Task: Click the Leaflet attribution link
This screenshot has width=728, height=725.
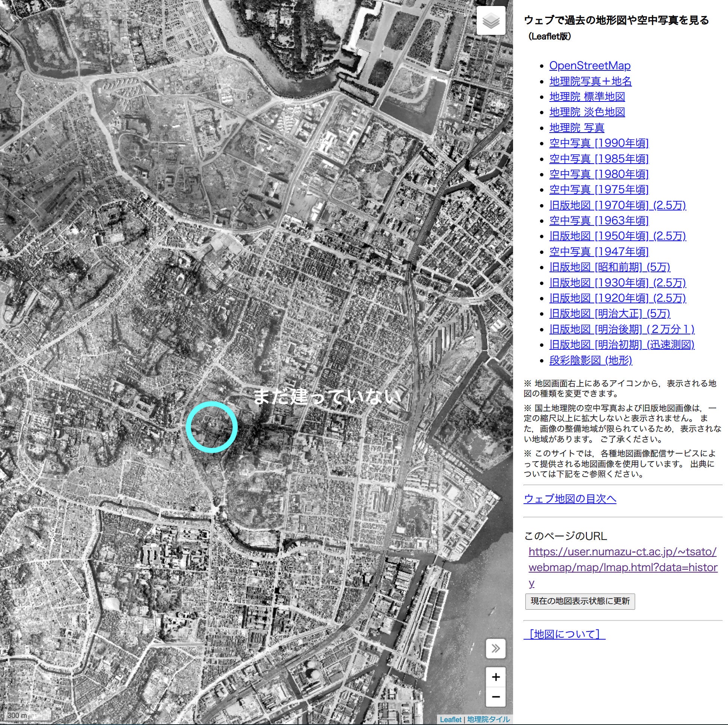Action: tap(450, 720)
